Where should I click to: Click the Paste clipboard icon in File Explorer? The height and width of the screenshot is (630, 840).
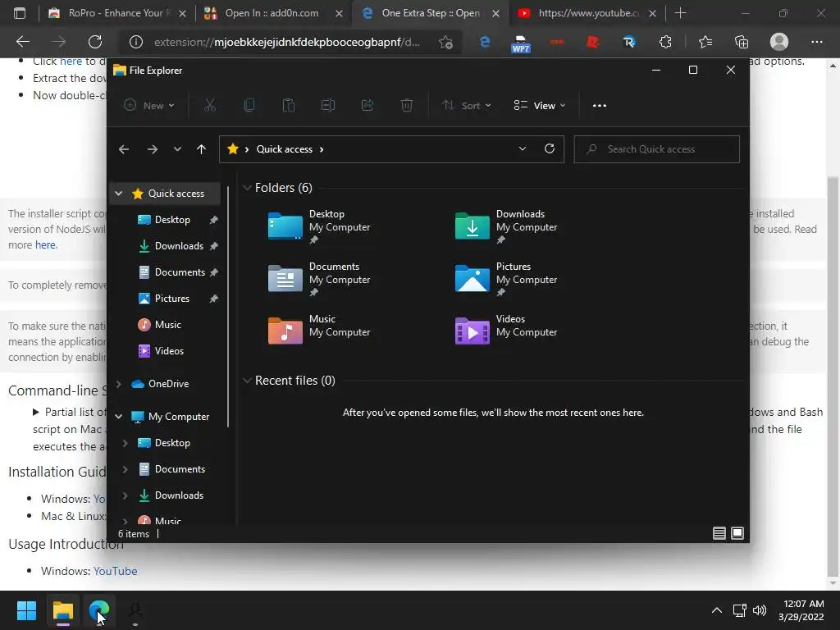tap(289, 106)
